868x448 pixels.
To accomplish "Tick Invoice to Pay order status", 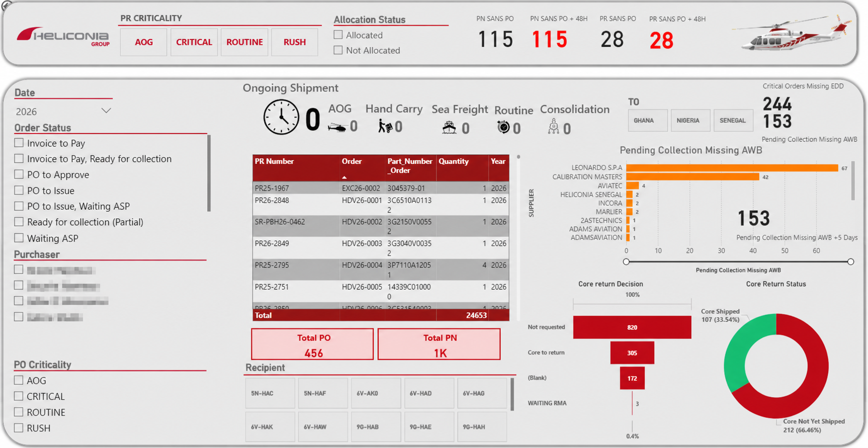I will pyautogui.click(x=19, y=143).
